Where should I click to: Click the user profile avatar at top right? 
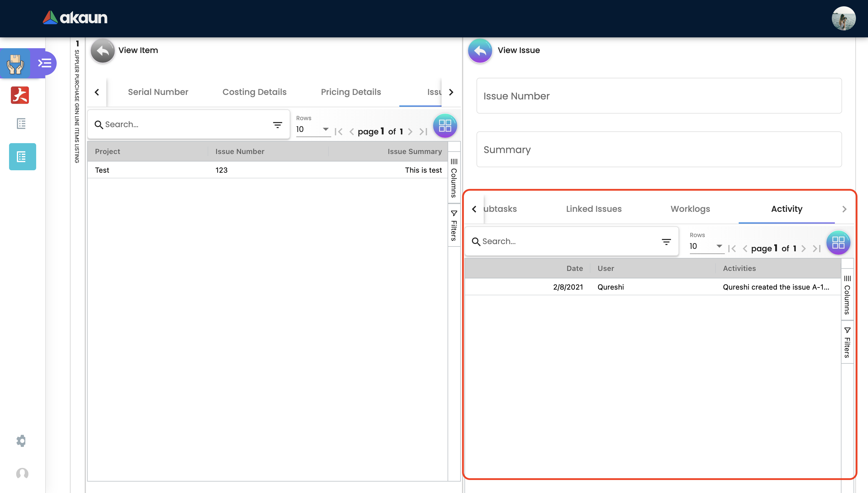(843, 18)
